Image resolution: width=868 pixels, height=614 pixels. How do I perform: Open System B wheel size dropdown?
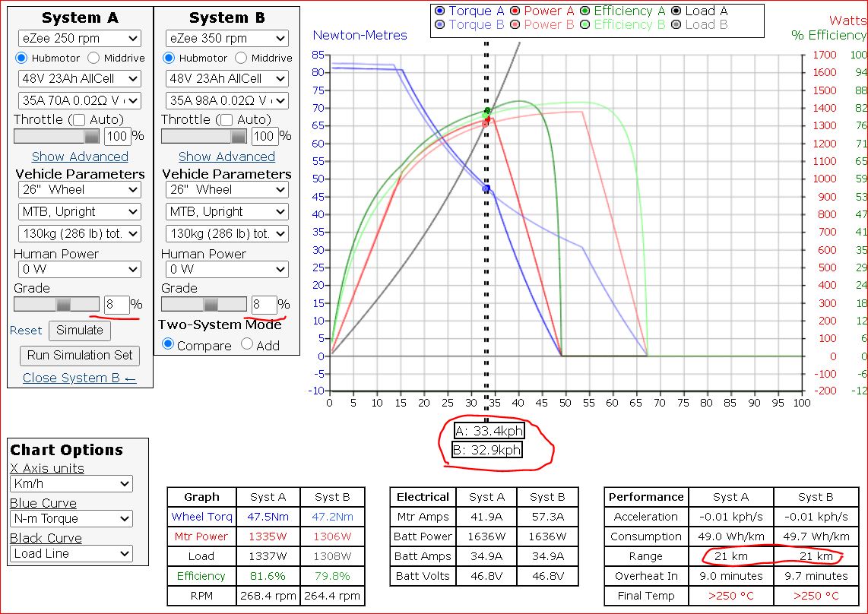tap(227, 189)
